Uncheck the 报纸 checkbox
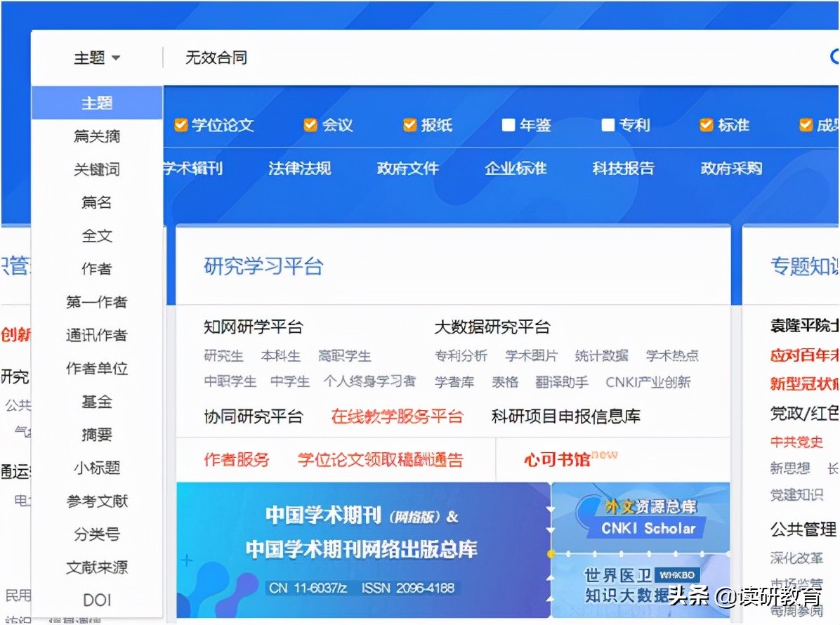The image size is (840, 625). [409, 124]
